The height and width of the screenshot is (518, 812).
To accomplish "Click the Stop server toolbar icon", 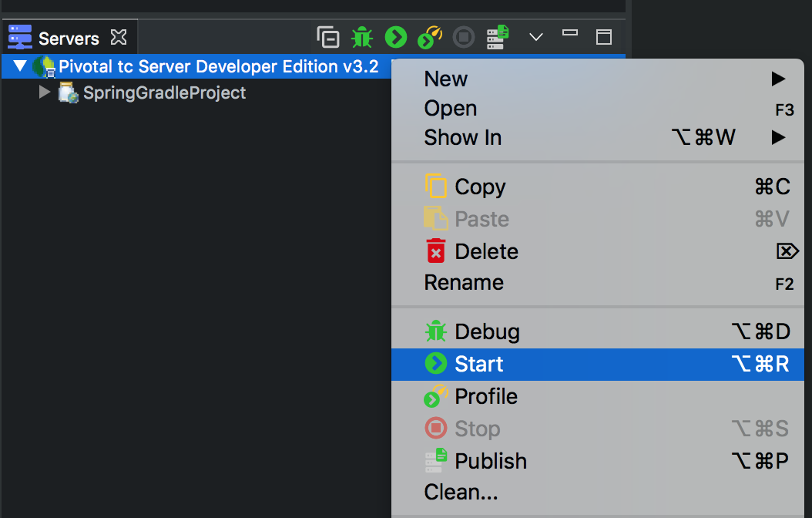I will pos(464,37).
